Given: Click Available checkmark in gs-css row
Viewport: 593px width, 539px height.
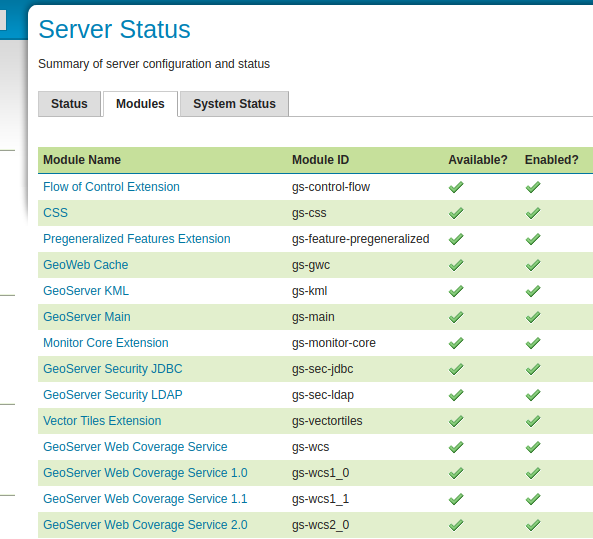Looking at the screenshot, I should [456, 213].
